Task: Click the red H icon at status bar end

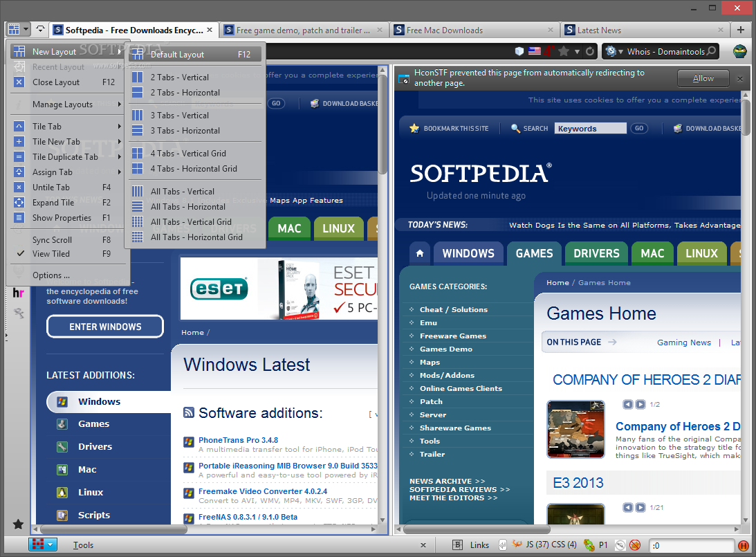Action: [x=744, y=545]
